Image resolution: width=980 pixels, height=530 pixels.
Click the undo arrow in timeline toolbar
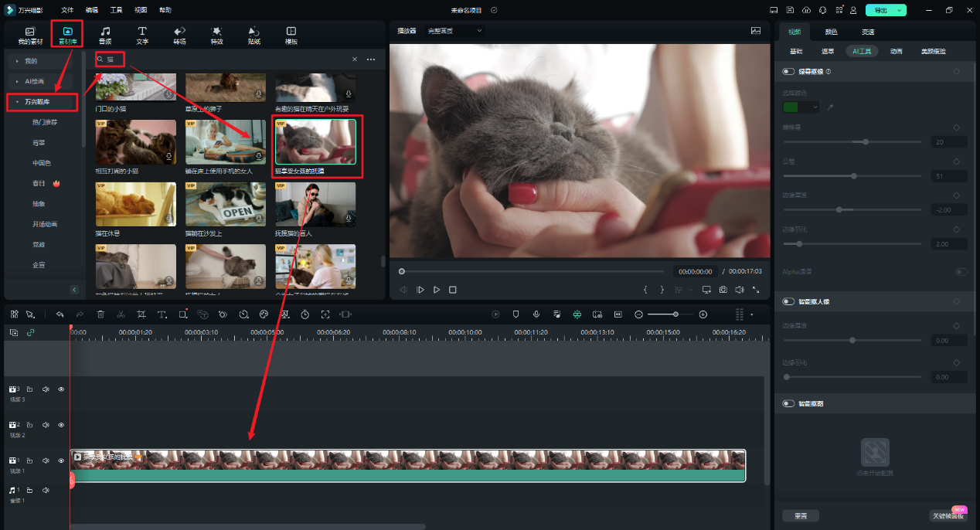pos(60,314)
